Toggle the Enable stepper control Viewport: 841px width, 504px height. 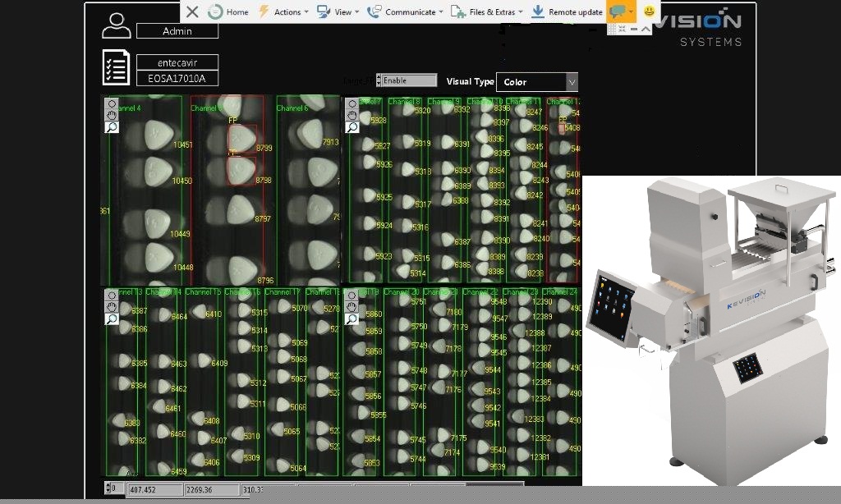click(x=379, y=80)
